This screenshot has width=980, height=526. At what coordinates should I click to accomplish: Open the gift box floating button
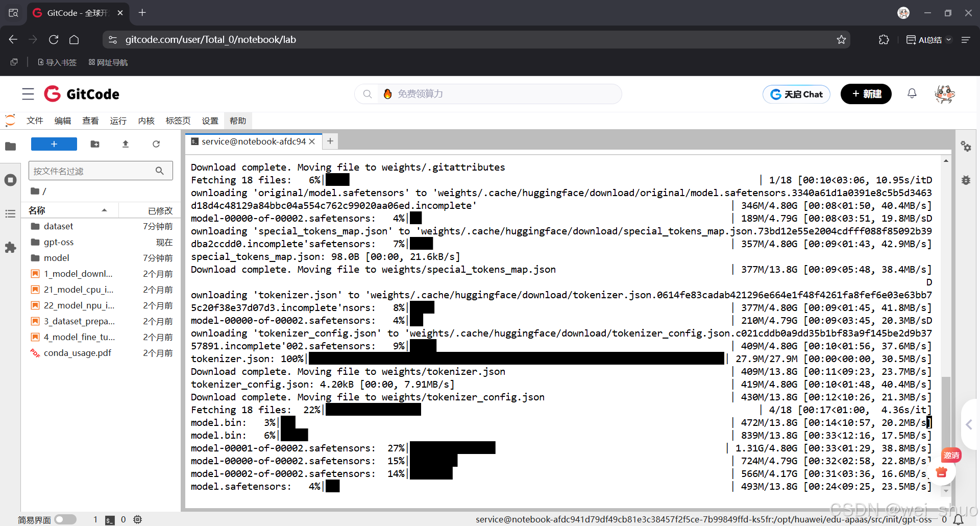(942, 472)
